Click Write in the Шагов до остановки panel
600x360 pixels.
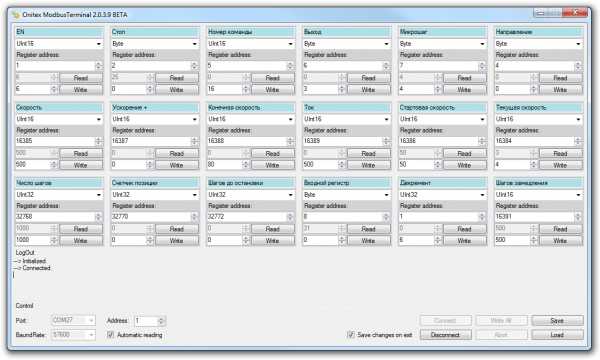coord(273,241)
